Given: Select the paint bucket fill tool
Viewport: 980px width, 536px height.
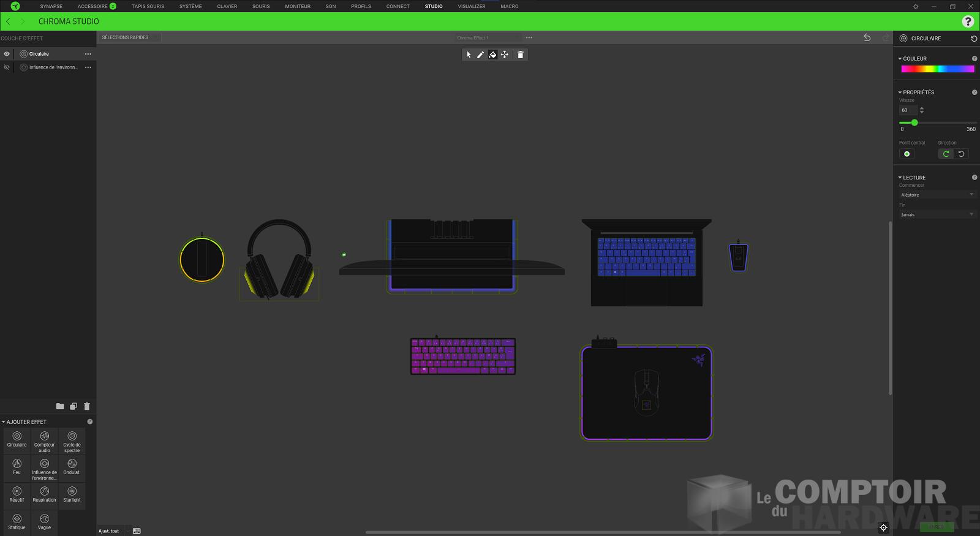Looking at the screenshot, I should click(492, 55).
